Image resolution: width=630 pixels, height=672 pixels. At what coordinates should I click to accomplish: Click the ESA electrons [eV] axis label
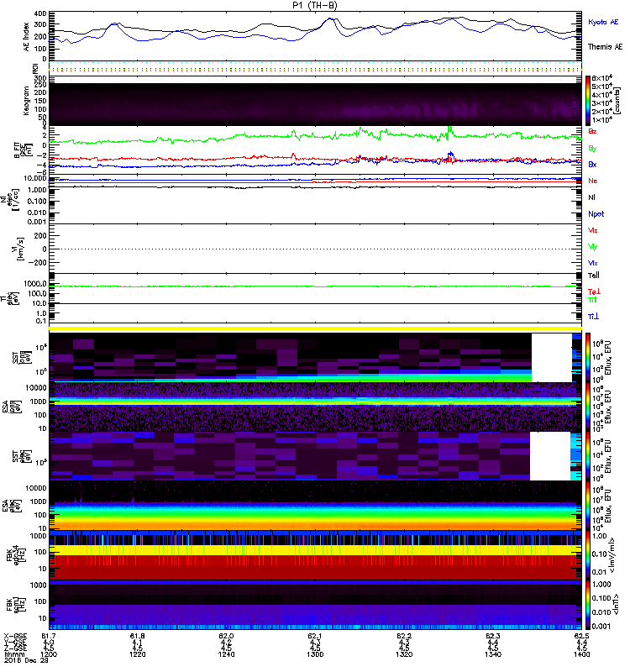pyautogui.click(x=10, y=506)
